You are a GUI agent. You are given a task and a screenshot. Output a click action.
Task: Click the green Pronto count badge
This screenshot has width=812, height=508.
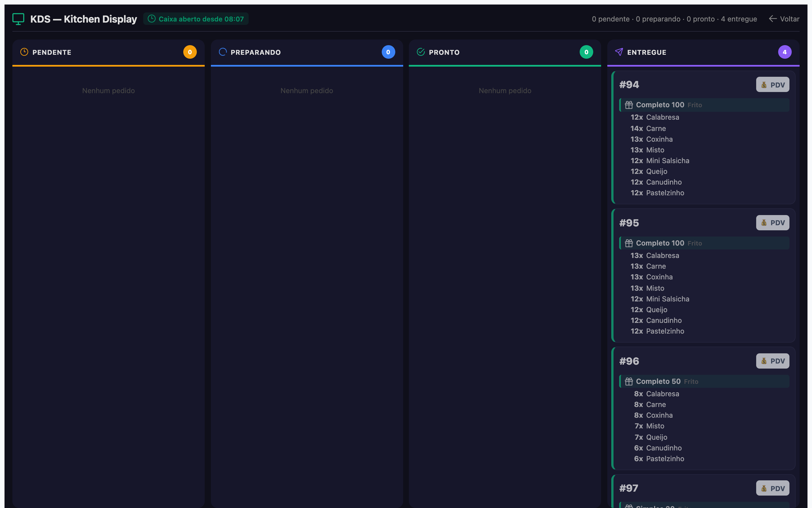click(x=586, y=52)
